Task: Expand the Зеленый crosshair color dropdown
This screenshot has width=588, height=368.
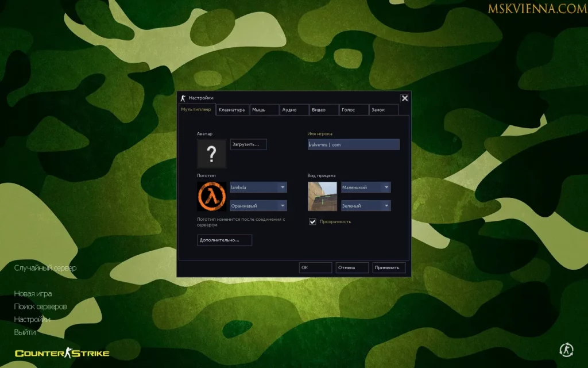Action: (386, 205)
